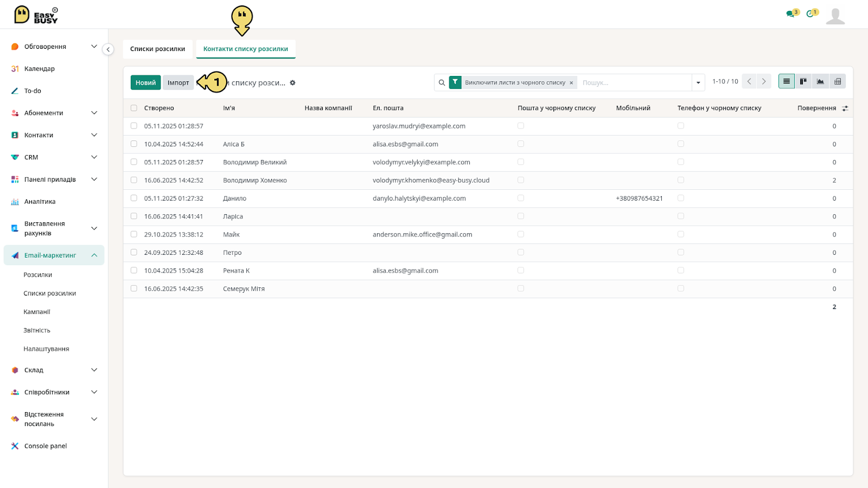Click the Subscriptions icon in the sidebar

pos(15,113)
